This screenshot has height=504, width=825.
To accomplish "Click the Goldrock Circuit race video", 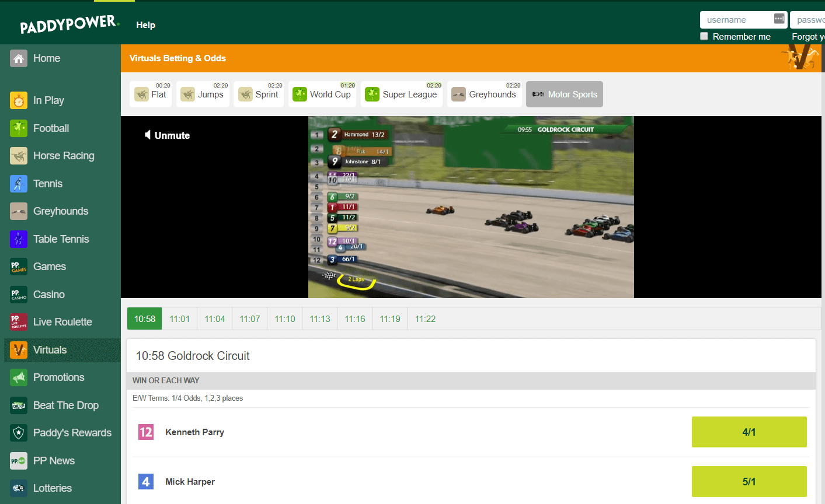I will (x=471, y=207).
